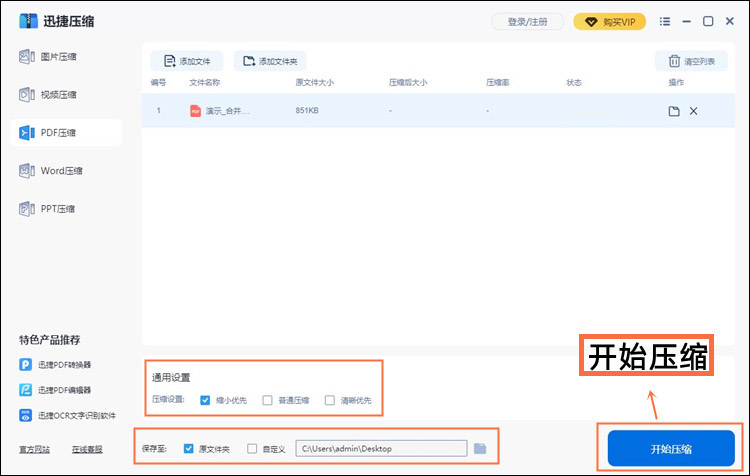The image size is (750, 476).
Task: Switch to 视频压缩 video compression
Action: (x=60, y=95)
